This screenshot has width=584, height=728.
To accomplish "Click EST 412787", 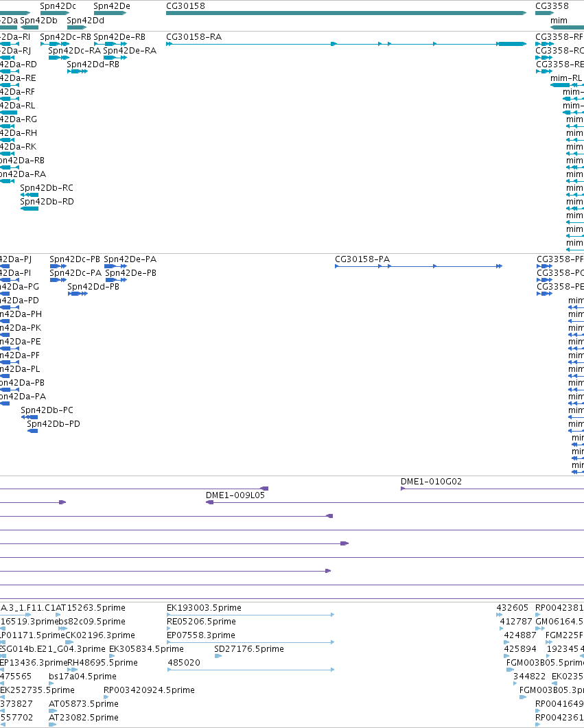I will (x=516, y=622).
